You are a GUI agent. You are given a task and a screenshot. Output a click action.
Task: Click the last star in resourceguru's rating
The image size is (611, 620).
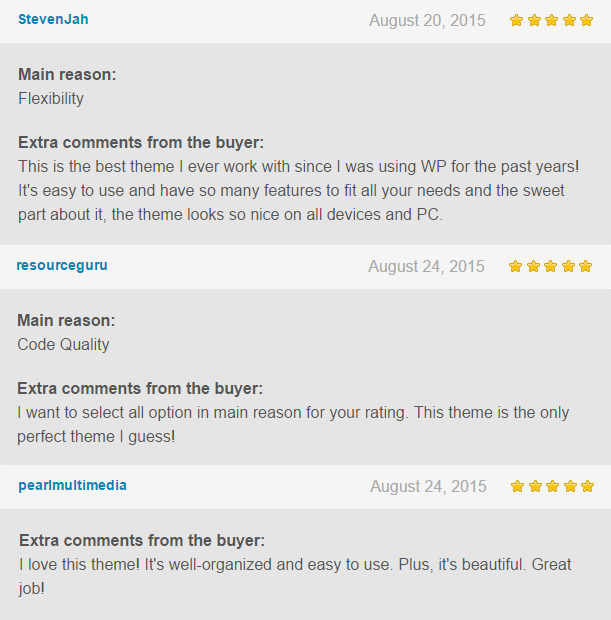pos(585,266)
